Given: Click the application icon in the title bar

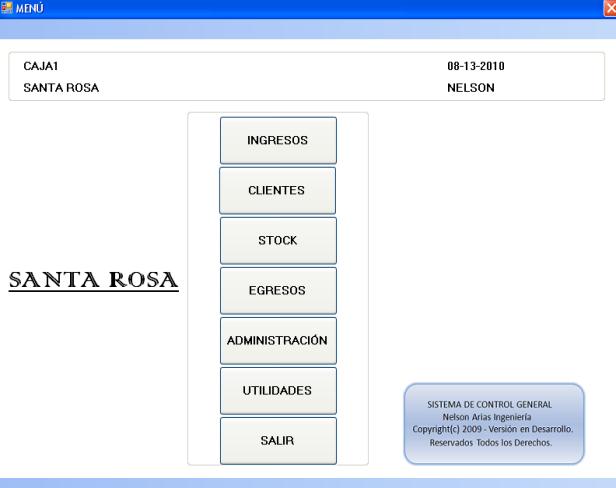Looking at the screenshot, I should [7, 8].
